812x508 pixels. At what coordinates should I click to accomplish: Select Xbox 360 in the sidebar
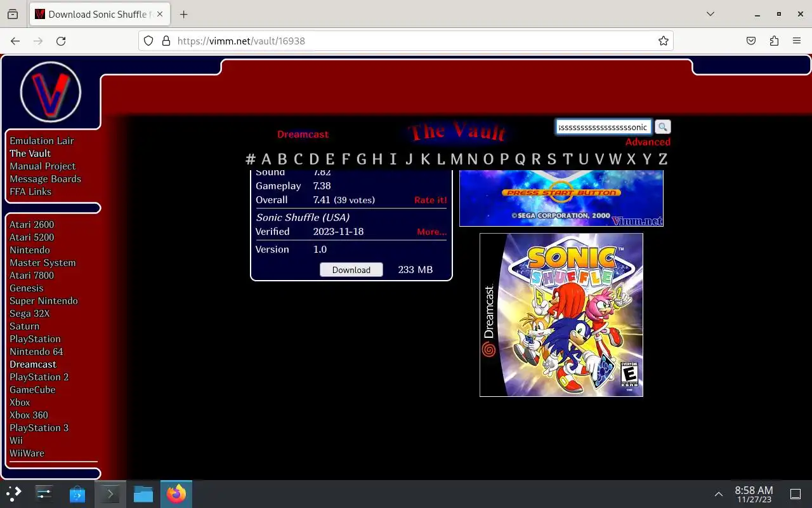(29, 415)
